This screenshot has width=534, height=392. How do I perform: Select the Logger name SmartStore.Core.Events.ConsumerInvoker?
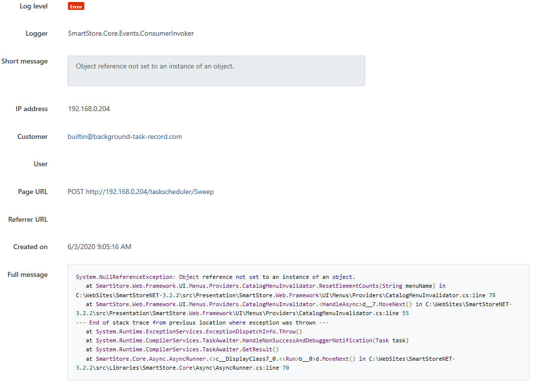[131, 33]
